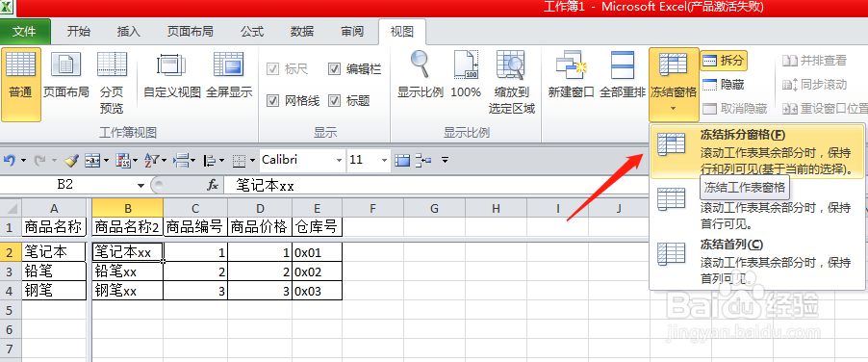
Task: Select cell containing 仓库号
Action: [x=318, y=226]
